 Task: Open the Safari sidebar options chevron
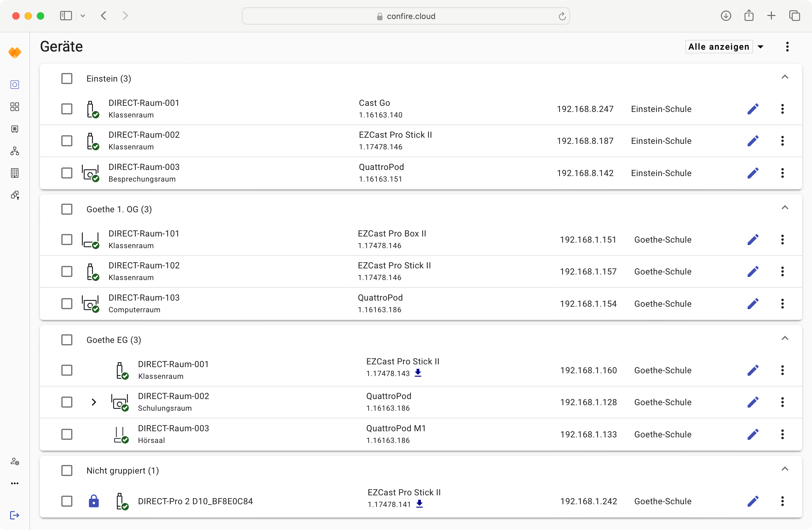(x=82, y=16)
